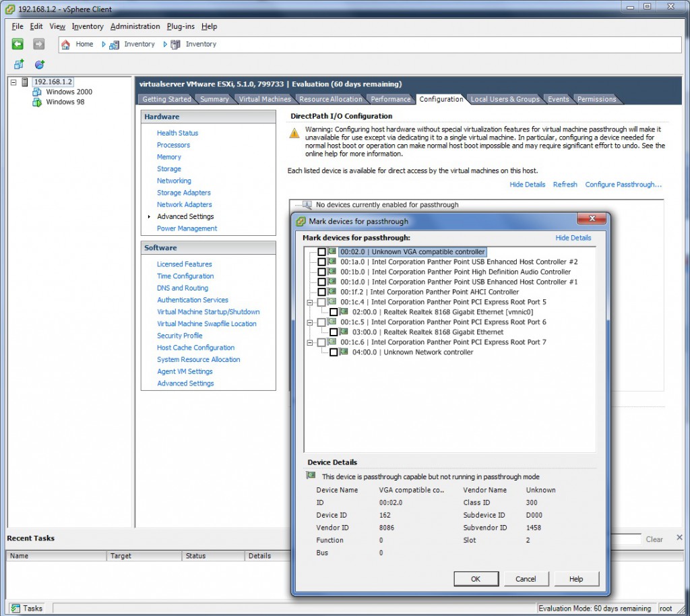Viewport: 690px width, 616px height.
Task: Click the Tasks icon in the status bar
Action: [x=15, y=607]
